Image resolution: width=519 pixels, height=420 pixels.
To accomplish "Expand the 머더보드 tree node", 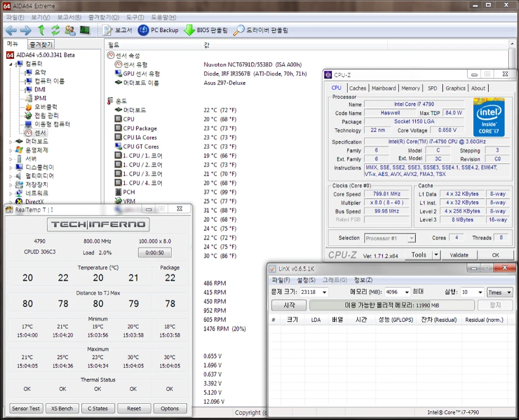I will click(x=11, y=141).
